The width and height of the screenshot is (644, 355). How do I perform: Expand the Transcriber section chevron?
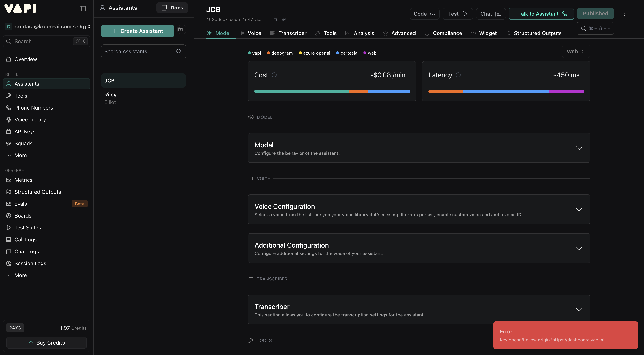pos(579,310)
